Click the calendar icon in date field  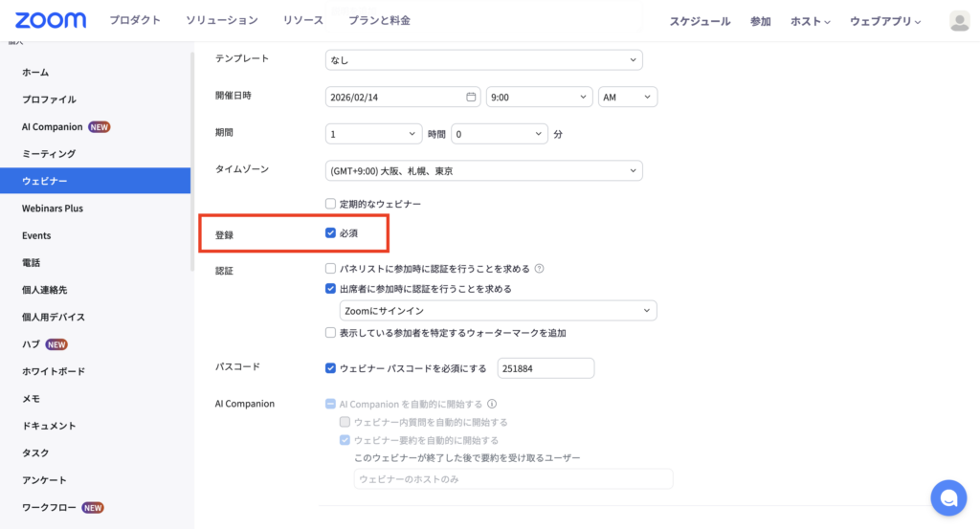click(x=470, y=97)
